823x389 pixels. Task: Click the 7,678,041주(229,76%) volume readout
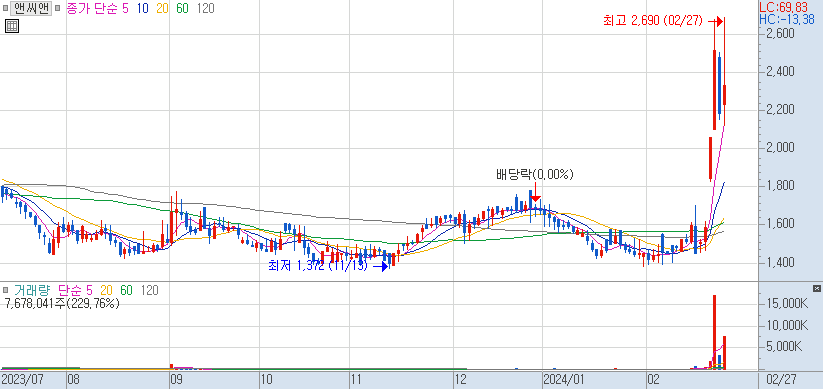click(62, 303)
